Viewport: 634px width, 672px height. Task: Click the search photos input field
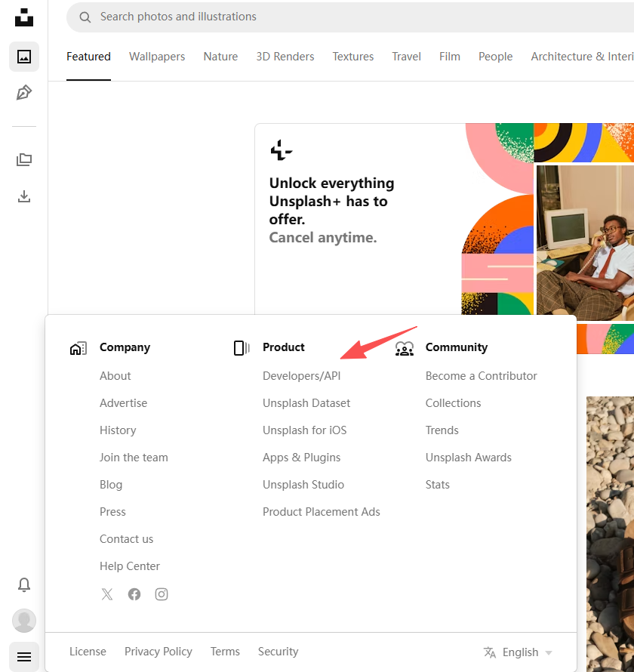(x=226, y=17)
